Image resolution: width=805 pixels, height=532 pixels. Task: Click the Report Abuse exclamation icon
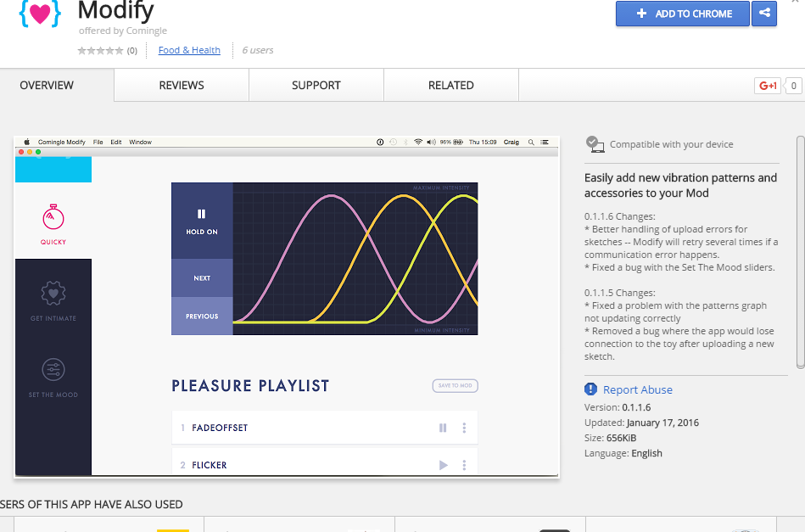(590, 389)
